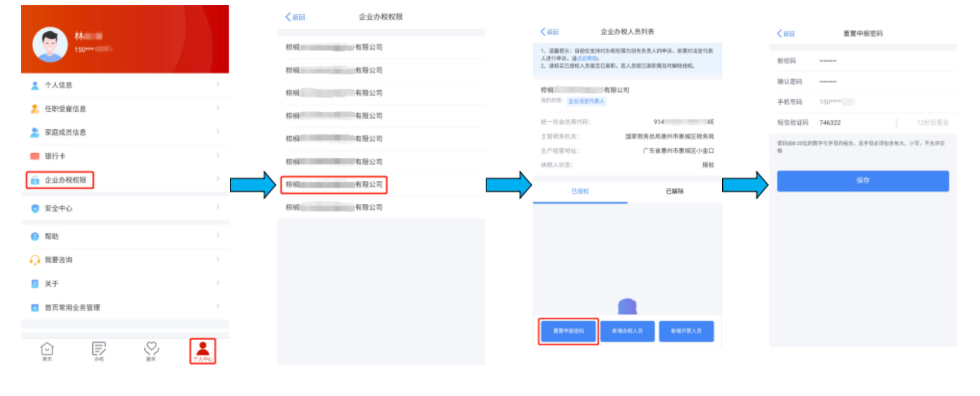
Task: Tap the 家庭成员信息 icon
Action: [35, 132]
